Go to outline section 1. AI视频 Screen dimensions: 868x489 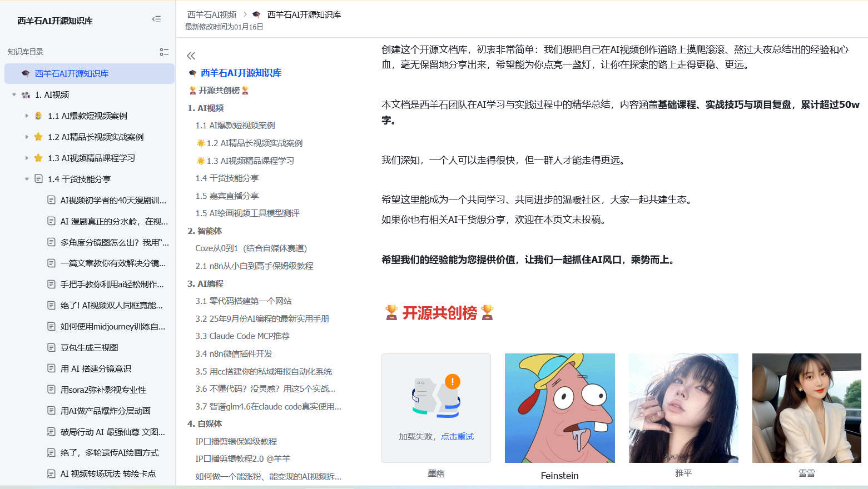click(206, 108)
